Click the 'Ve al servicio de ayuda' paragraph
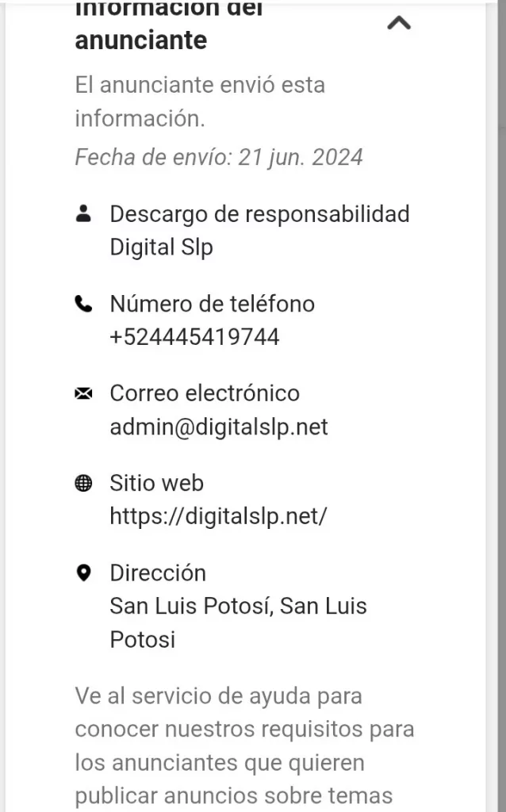This screenshot has width=506, height=812. coord(244,745)
